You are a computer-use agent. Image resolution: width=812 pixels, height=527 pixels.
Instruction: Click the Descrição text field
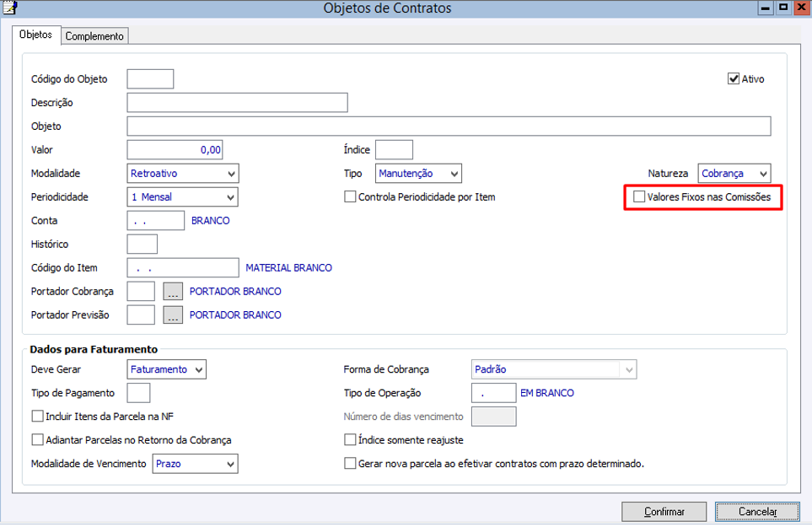[237, 103]
